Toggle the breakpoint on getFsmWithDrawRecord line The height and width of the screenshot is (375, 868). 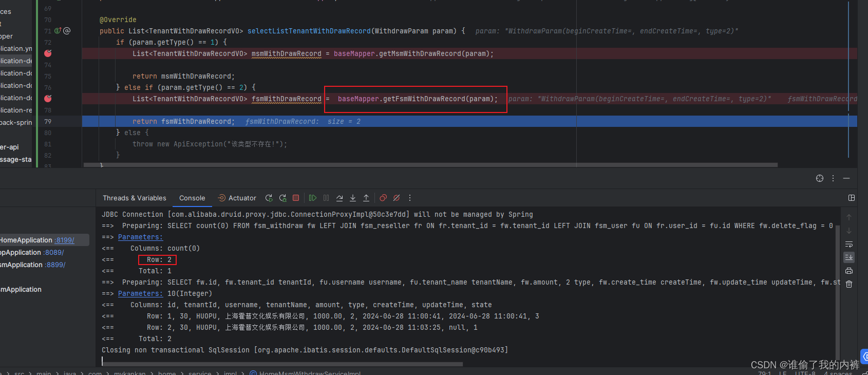48,99
